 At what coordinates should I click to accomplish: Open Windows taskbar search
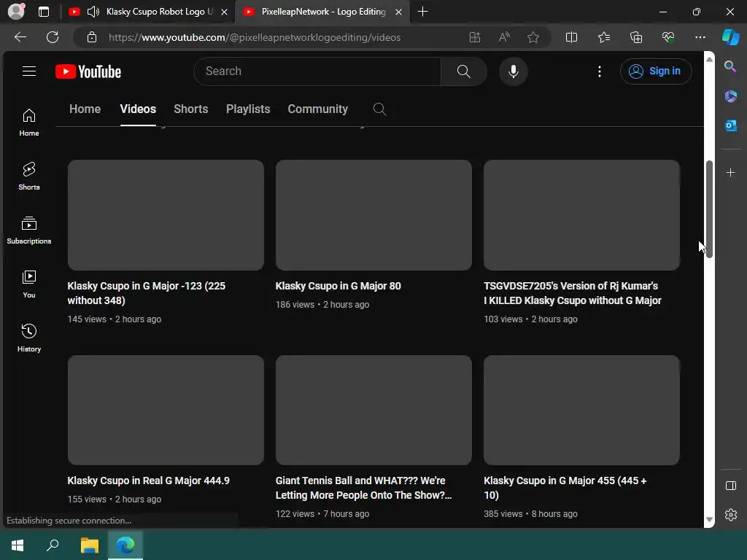click(53, 545)
